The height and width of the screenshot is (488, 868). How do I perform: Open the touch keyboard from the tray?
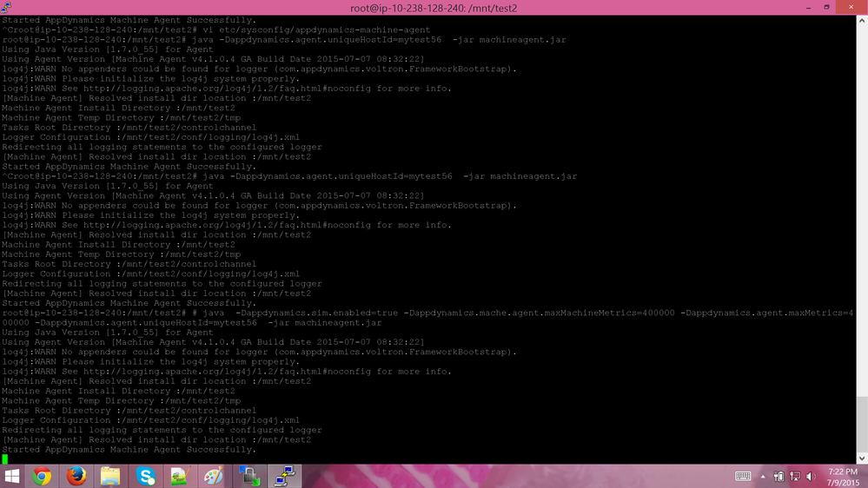click(x=743, y=476)
